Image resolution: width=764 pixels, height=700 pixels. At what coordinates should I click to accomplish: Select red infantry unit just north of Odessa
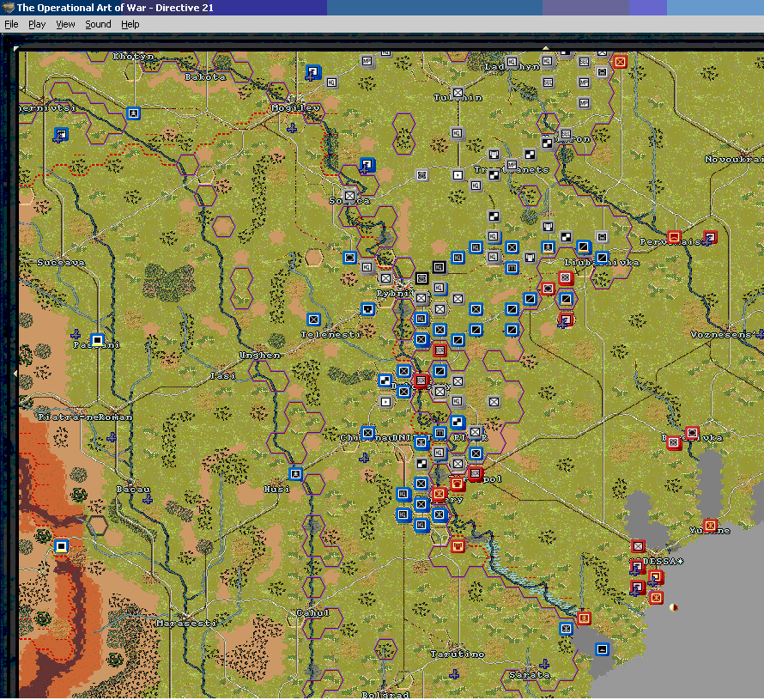tap(639, 546)
